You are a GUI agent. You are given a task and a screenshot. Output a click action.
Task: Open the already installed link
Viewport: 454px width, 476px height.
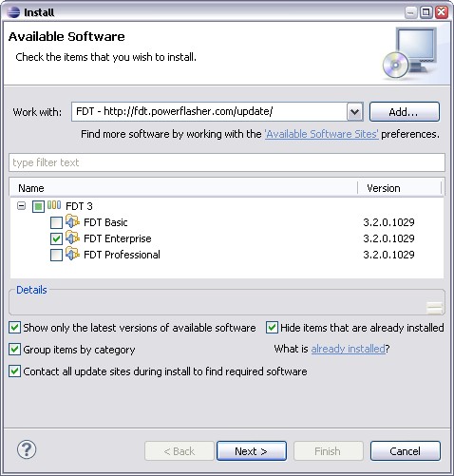click(x=348, y=349)
